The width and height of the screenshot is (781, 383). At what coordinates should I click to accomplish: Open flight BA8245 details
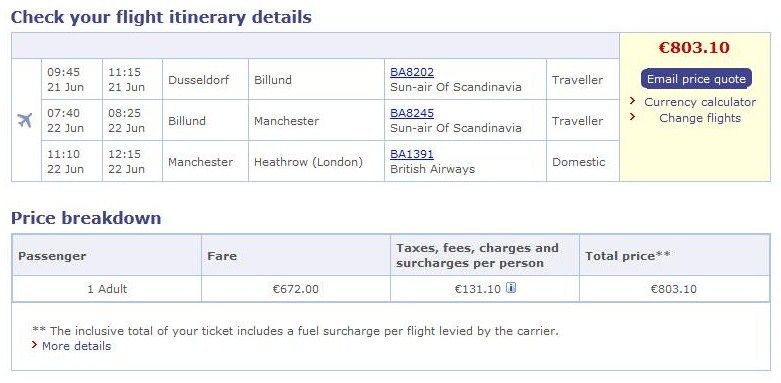(x=411, y=113)
